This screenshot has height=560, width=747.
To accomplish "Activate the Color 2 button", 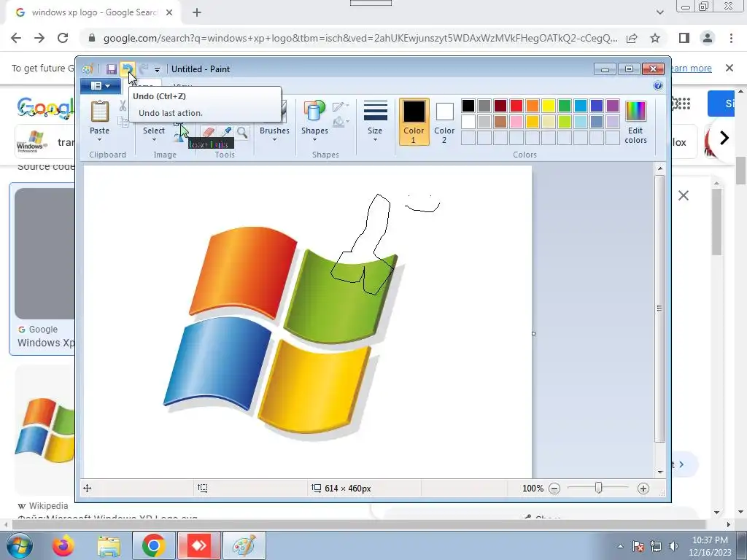I will [444, 122].
